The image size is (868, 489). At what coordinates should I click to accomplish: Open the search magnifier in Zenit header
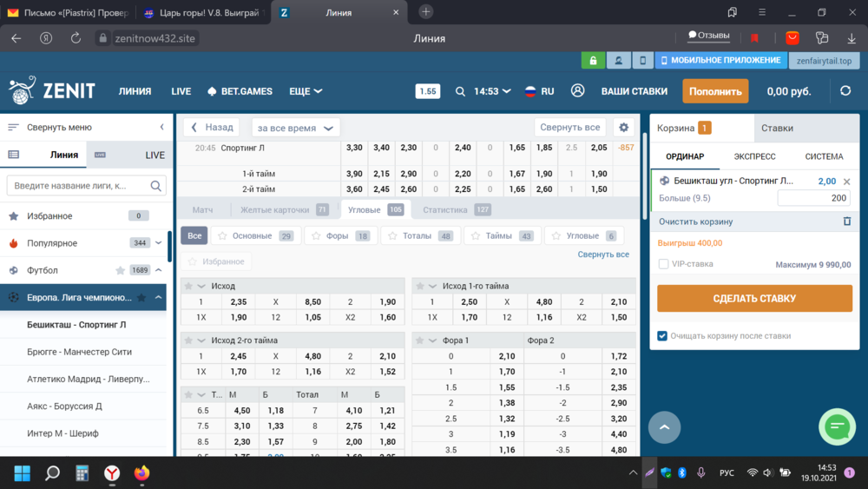pos(460,91)
